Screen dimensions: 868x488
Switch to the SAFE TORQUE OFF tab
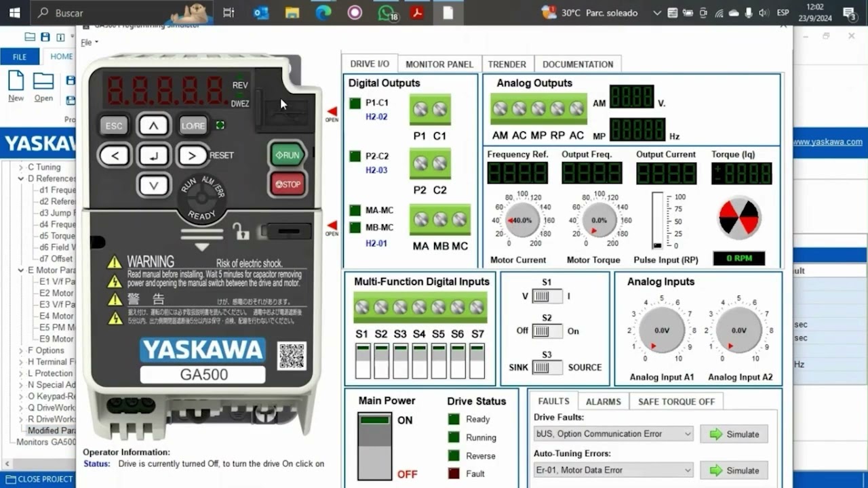[676, 401]
